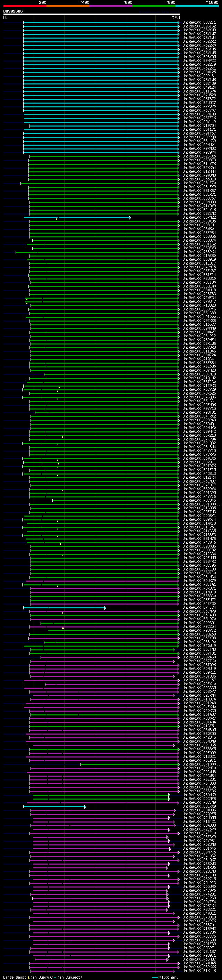
Task: Select hit label UniRef100_B9NMM9
Action: pyautogui.click(x=199, y=328)
